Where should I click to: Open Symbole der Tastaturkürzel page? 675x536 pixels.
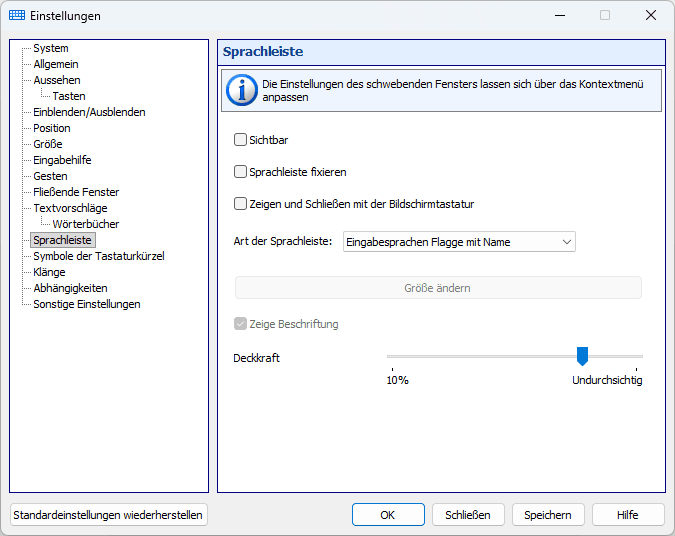(99, 256)
